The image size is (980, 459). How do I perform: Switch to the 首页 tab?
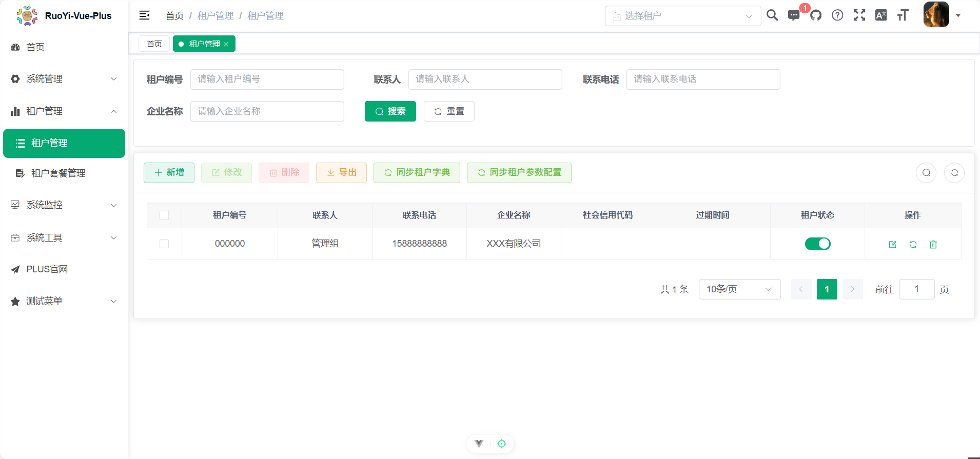[x=154, y=44]
